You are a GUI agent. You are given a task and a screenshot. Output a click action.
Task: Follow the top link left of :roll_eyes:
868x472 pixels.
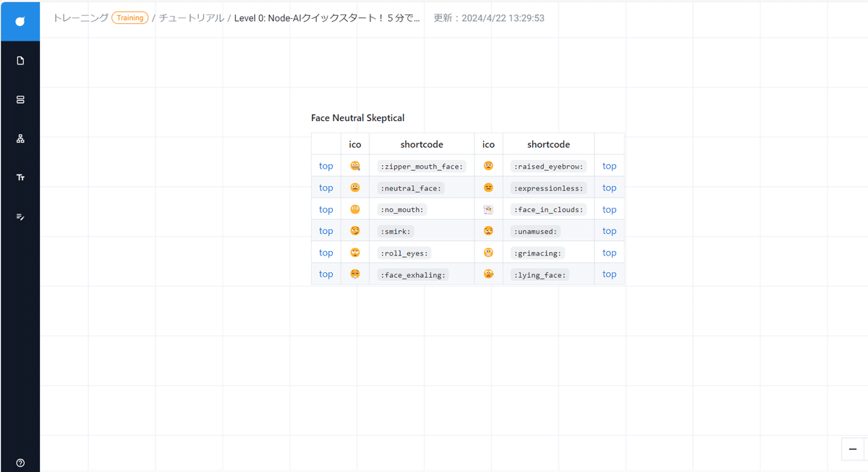click(x=326, y=253)
